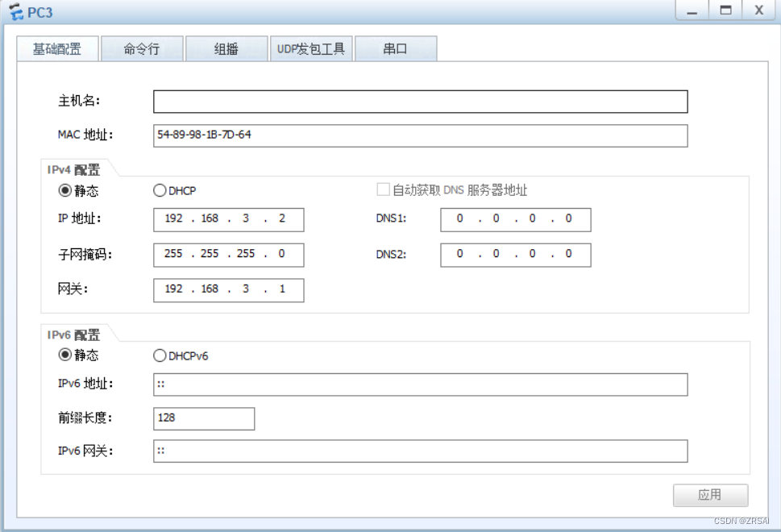The height and width of the screenshot is (532, 781).
Task: Toggle 自动获取 DNS 服务器地址 checkbox
Action: 383,189
